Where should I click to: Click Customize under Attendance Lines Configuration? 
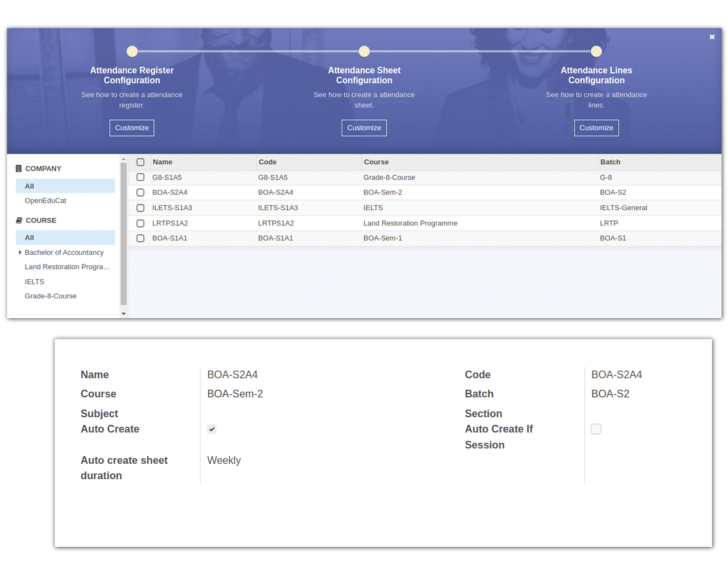tap(596, 128)
